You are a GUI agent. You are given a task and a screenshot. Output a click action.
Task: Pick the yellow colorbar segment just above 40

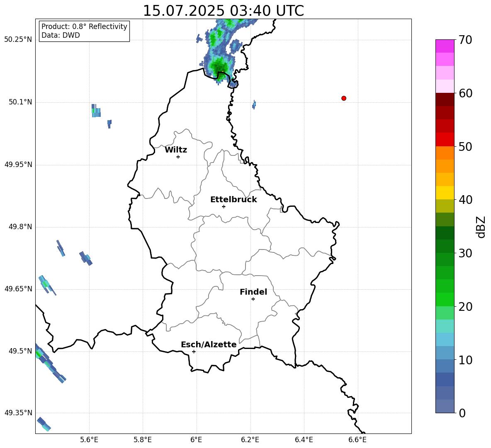click(445, 193)
